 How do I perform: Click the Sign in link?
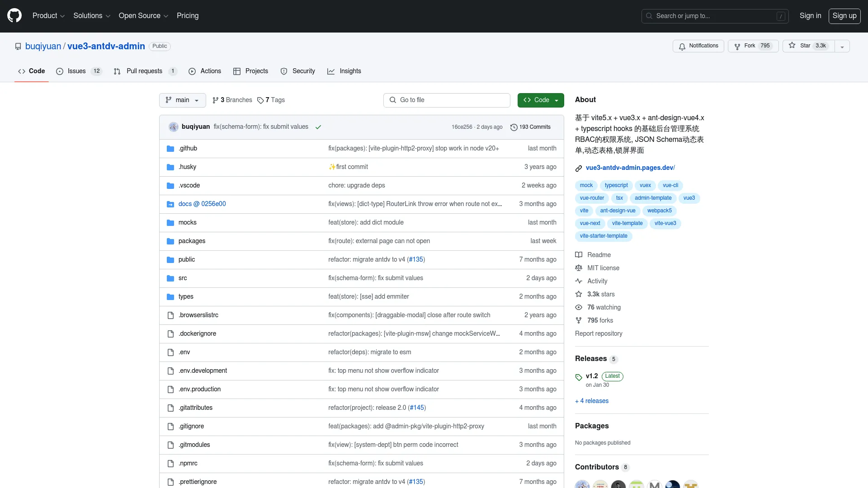click(810, 16)
